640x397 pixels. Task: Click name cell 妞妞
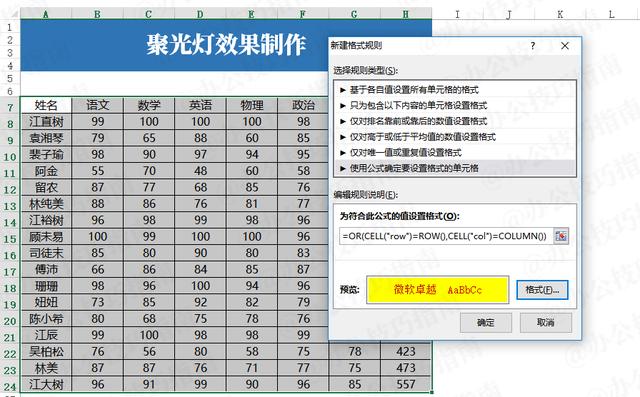tap(46, 302)
